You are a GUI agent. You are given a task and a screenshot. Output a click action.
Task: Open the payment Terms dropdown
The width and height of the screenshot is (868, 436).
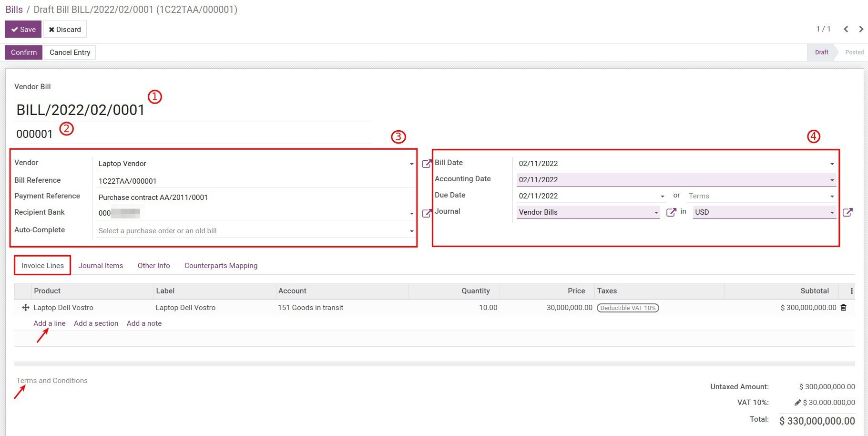(832, 197)
